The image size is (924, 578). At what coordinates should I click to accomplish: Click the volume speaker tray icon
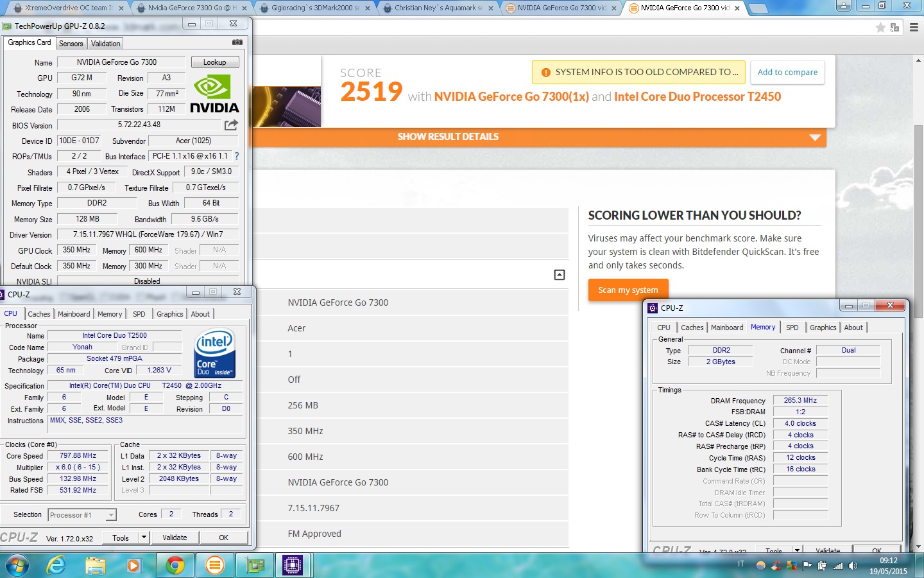(853, 566)
